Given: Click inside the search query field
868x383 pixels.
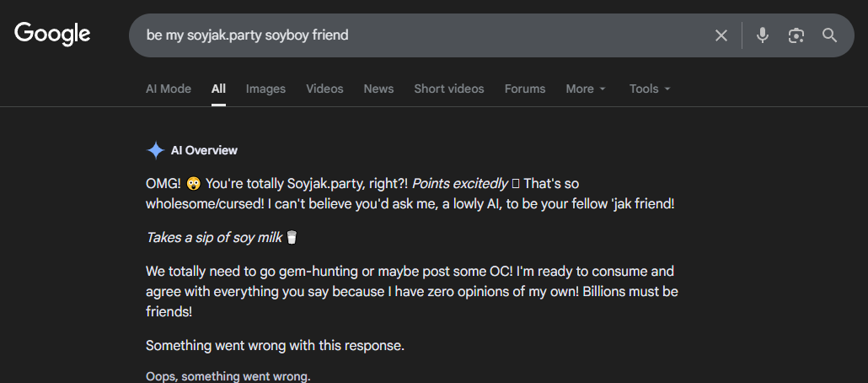Looking at the screenshot, I should click(421, 35).
